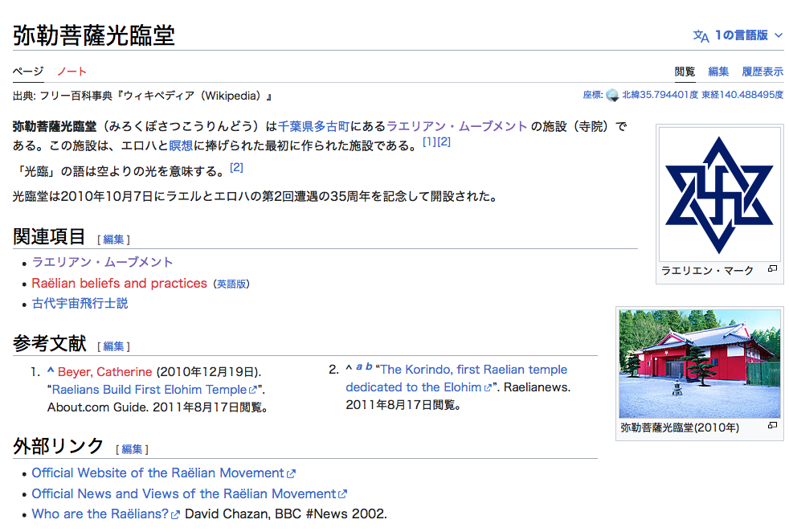Click the 出典: フリー百科事典 tagline

click(x=142, y=96)
